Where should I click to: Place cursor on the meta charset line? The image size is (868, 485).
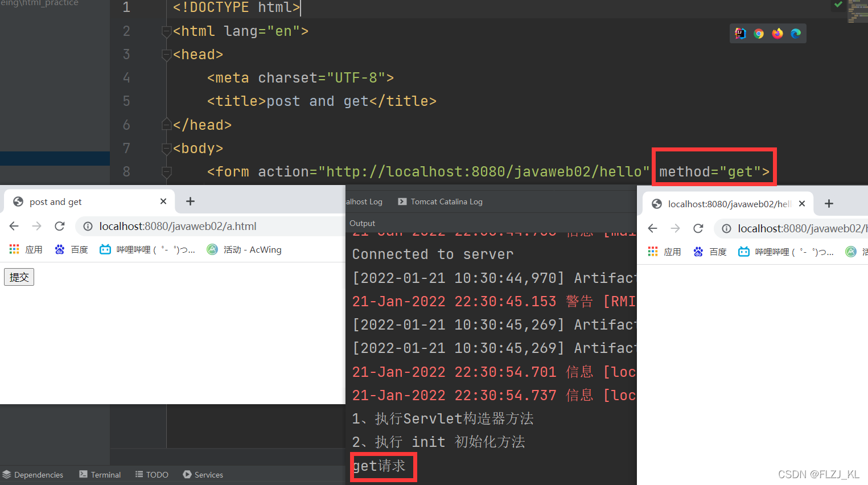301,78
